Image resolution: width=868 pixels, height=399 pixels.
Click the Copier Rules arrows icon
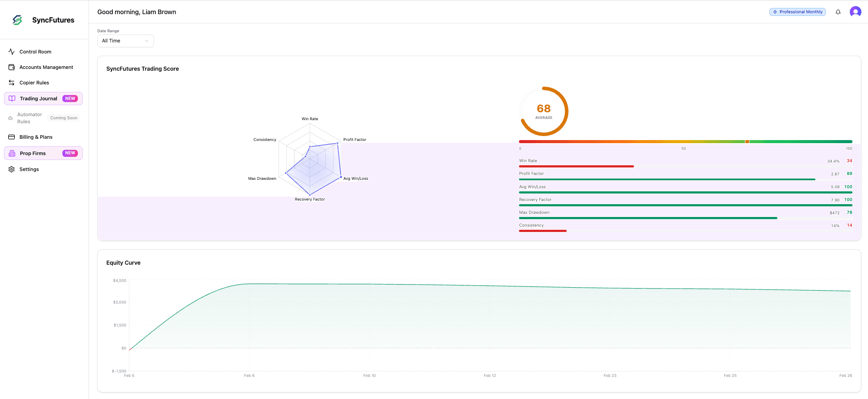[x=12, y=83]
